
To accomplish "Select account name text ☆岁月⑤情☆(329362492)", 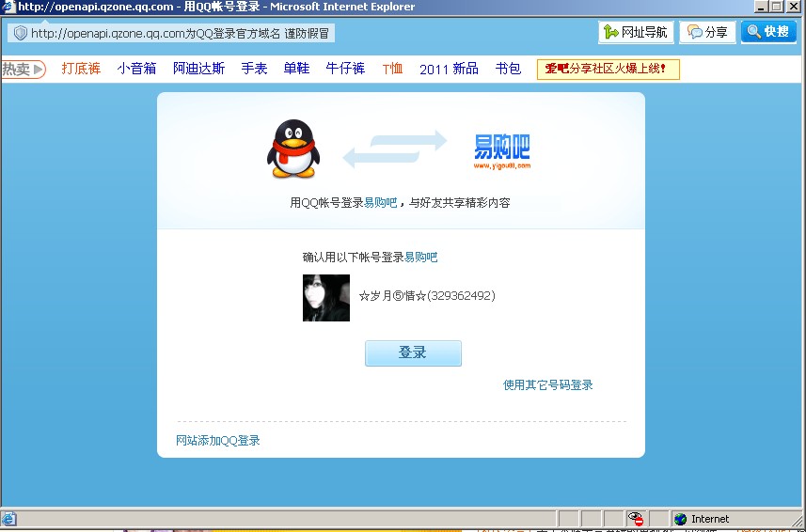I will pos(427,296).
